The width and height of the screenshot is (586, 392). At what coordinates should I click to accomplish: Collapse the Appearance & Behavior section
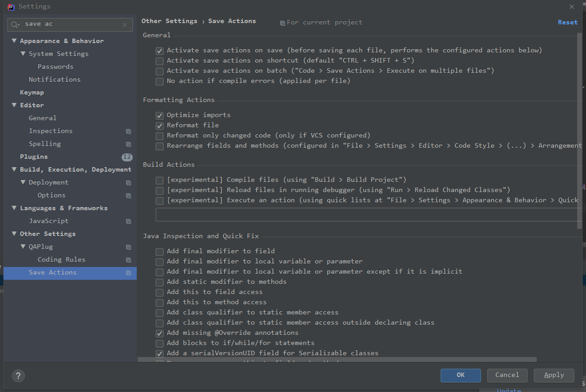[x=14, y=41]
